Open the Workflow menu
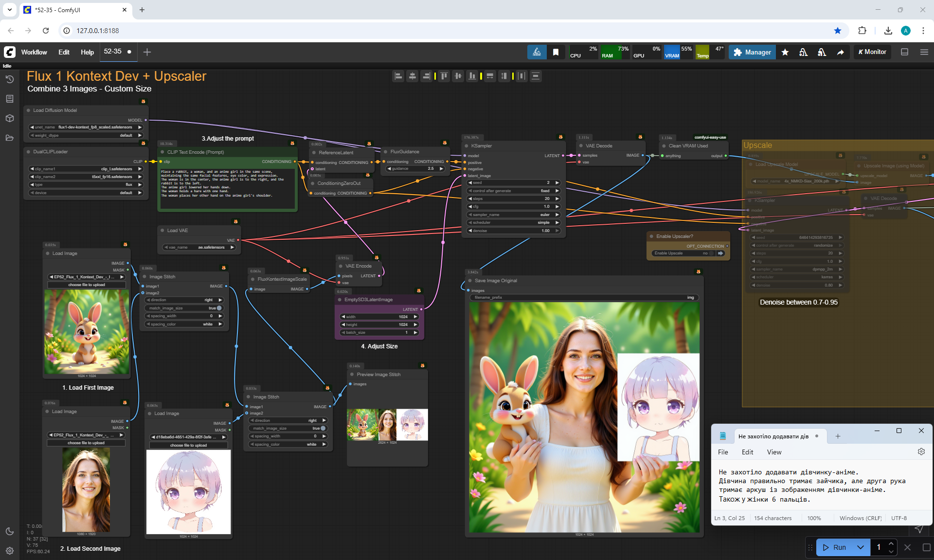Viewport: 934px width, 560px height. [34, 52]
